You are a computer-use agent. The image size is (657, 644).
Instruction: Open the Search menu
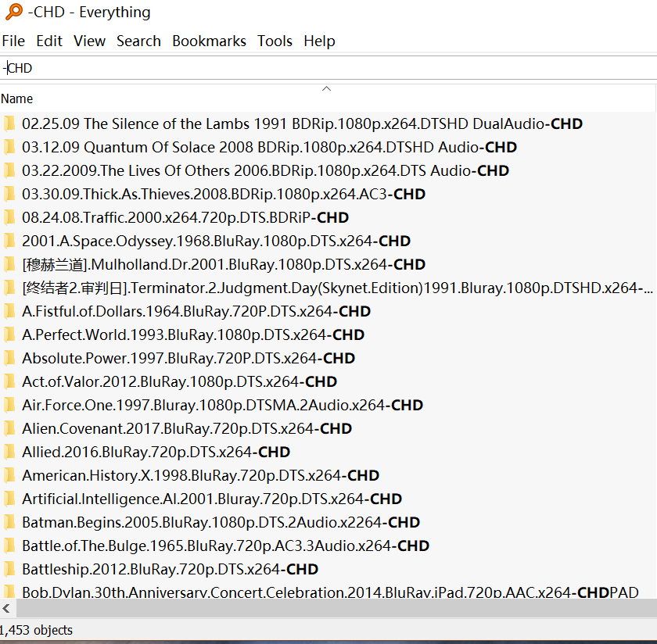(x=138, y=41)
